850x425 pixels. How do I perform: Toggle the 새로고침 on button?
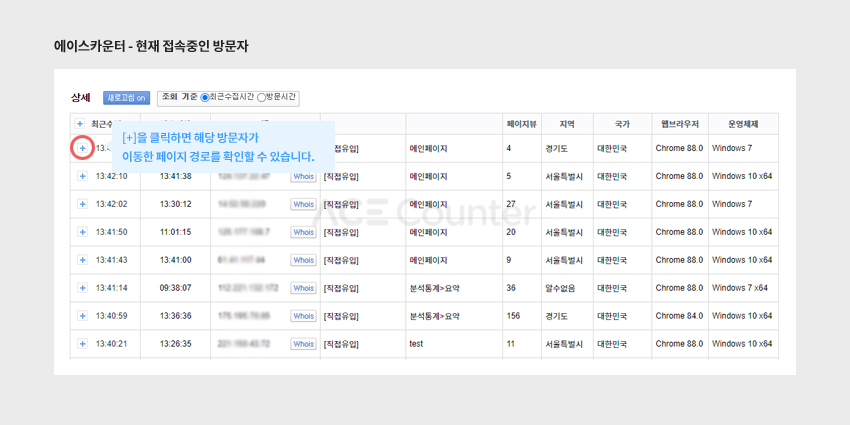click(126, 98)
